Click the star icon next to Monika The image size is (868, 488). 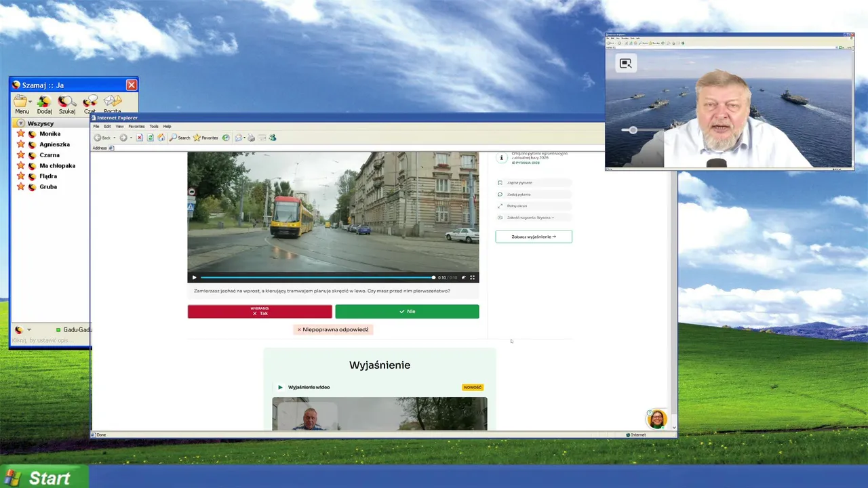[x=20, y=134]
